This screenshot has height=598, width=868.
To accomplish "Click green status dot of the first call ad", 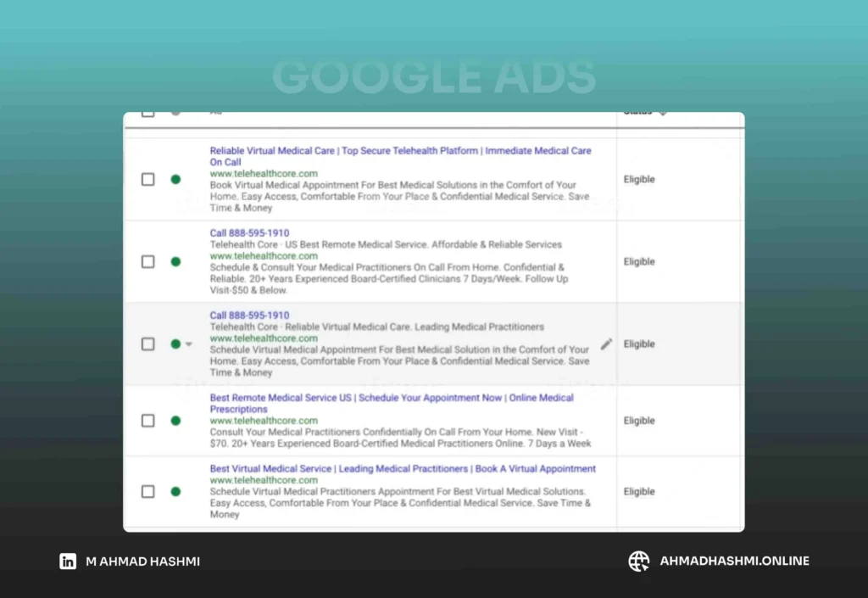I will click(175, 262).
